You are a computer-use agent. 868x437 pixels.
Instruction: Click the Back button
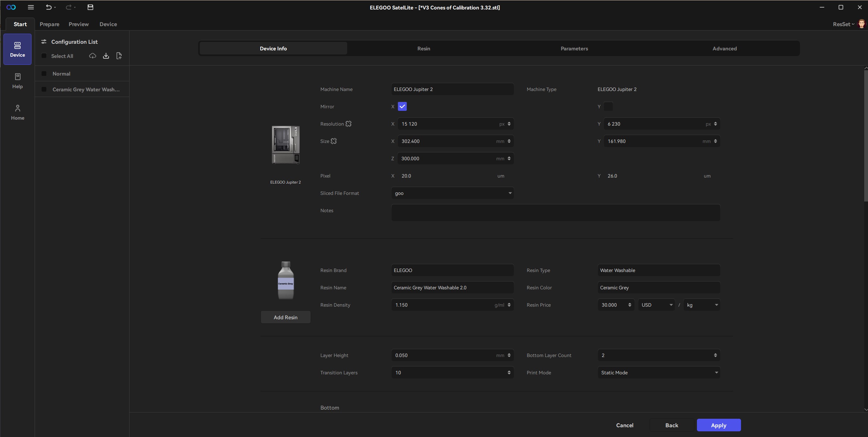point(671,425)
